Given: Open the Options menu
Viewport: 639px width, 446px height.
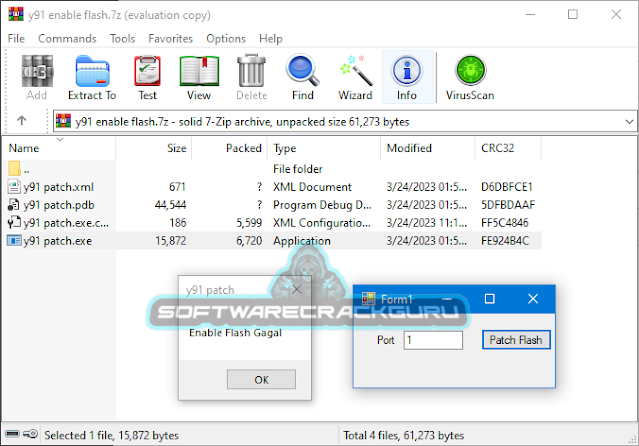Looking at the screenshot, I should coord(226,38).
